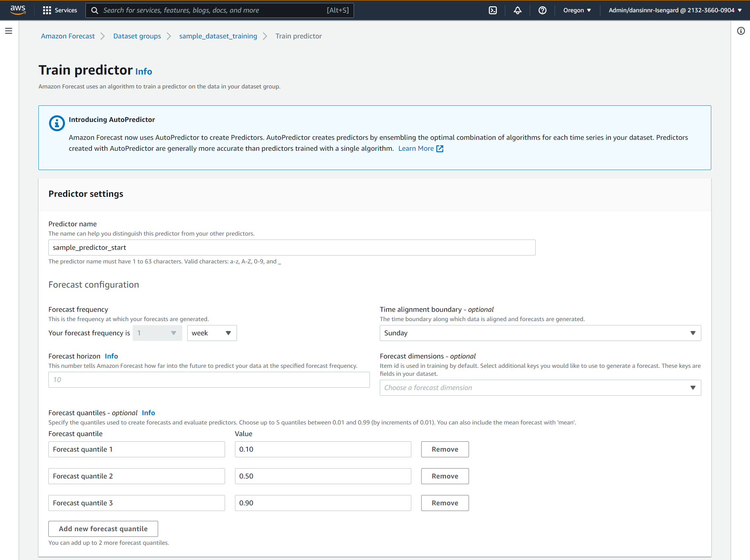
Task: Launch the CloudShell terminal icon
Action: pyautogui.click(x=493, y=10)
